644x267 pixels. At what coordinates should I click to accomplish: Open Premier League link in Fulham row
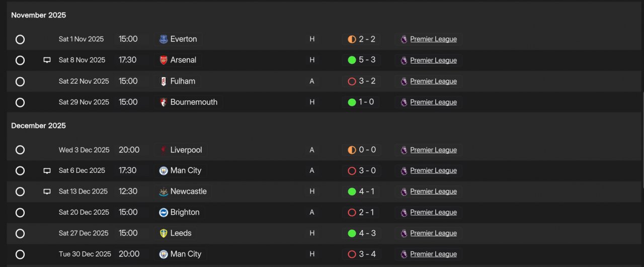433,82
